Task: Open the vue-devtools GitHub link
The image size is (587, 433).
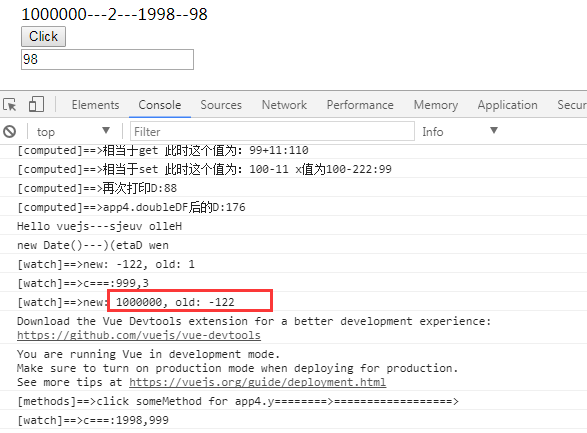Action: [139, 335]
